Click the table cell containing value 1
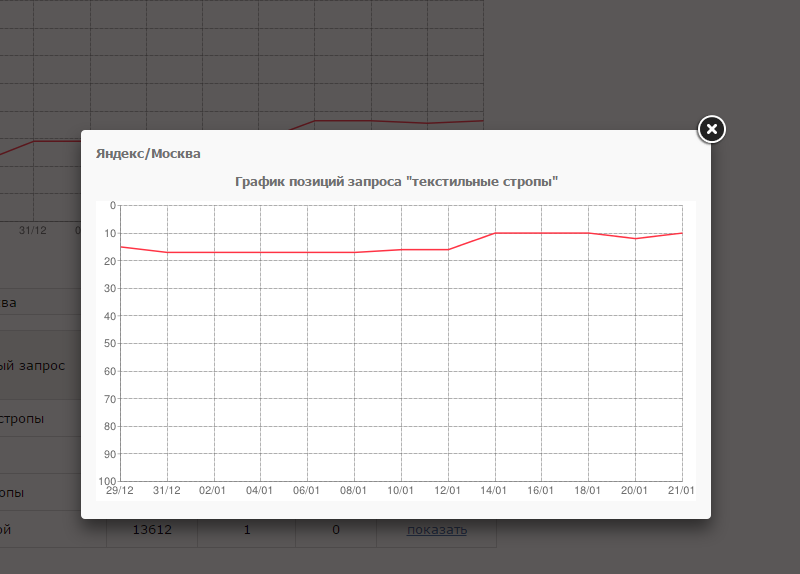Image resolution: width=800 pixels, height=574 pixels. (x=247, y=529)
